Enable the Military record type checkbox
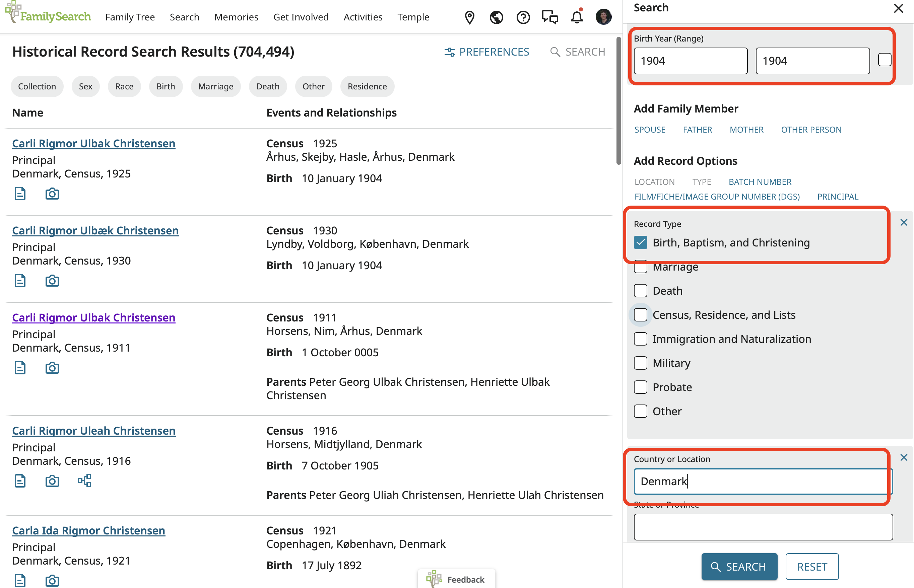Screen dimensions: 914x588 pyautogui.click(x=641, y=363)
